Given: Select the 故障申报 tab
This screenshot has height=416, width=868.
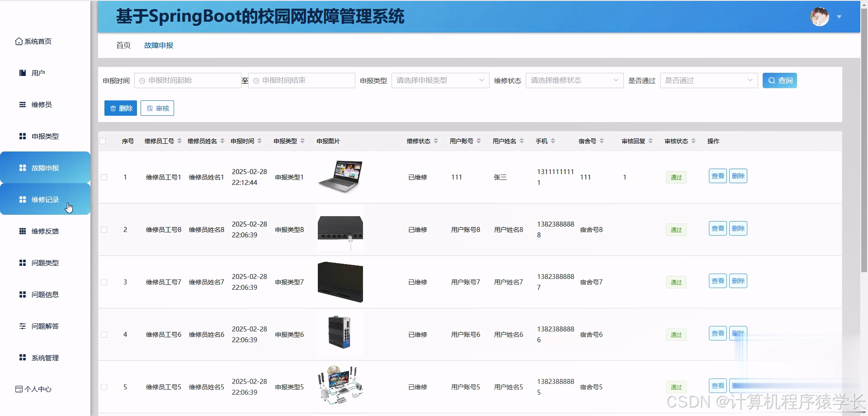Looking at the screenshot, I should coord(158,45).
